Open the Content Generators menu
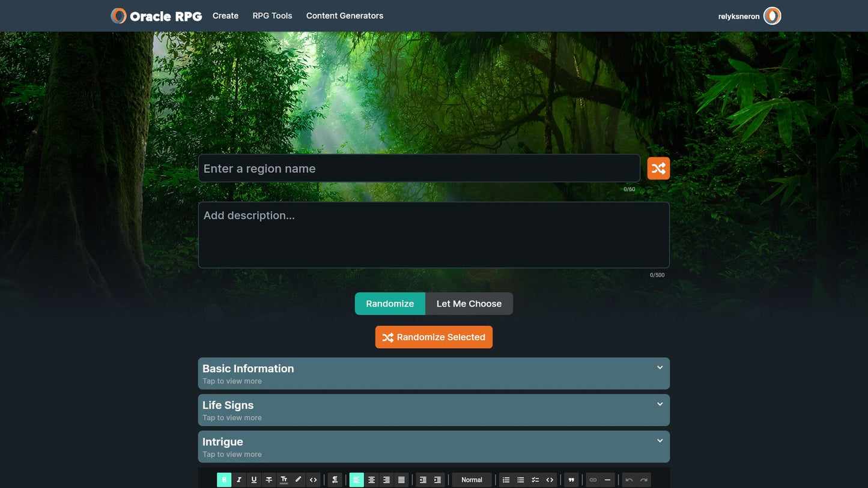Viewport: 868px width, 488px height. 344,16
